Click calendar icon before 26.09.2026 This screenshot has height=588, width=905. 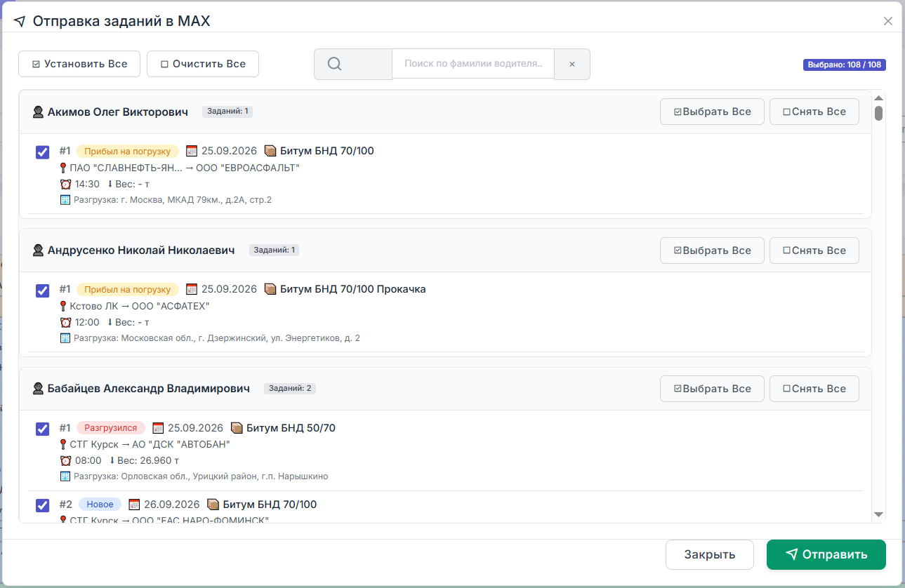tap(134, 505)
